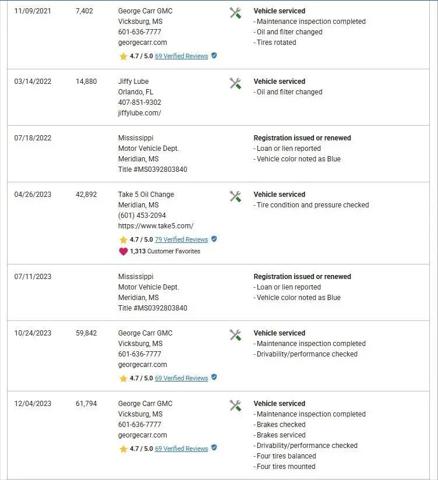
Task: Click the pink heart Customer Favorites icon
Action: [123, 251]
